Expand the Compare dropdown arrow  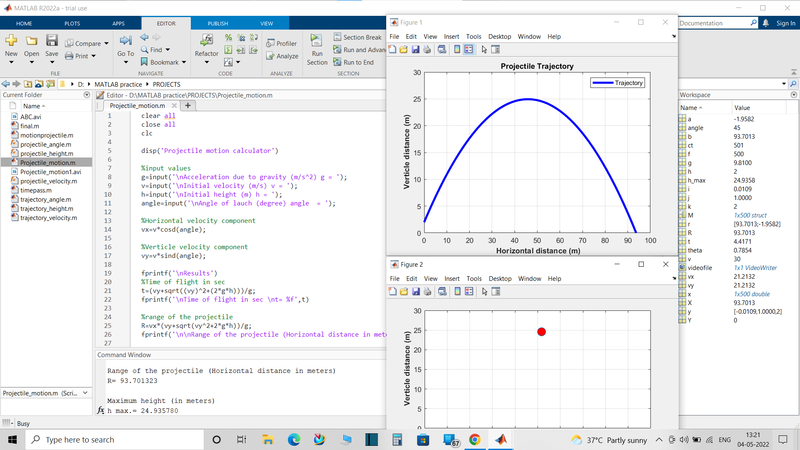(x=106, y=44)
